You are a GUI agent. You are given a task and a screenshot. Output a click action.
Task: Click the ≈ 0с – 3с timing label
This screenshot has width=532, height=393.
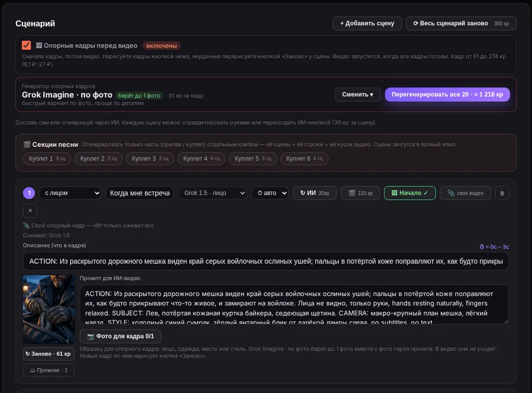[494, 246]
